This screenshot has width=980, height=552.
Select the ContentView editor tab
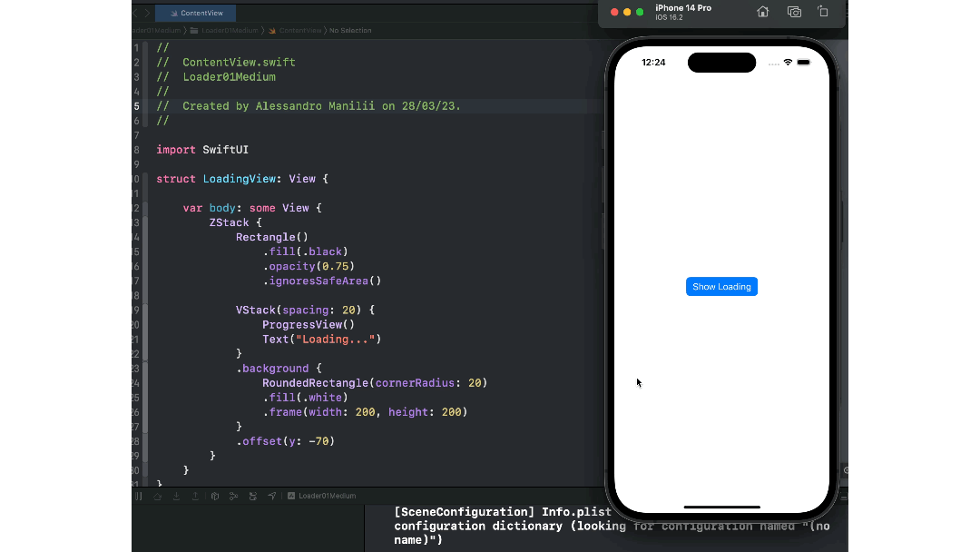(196, 13)
